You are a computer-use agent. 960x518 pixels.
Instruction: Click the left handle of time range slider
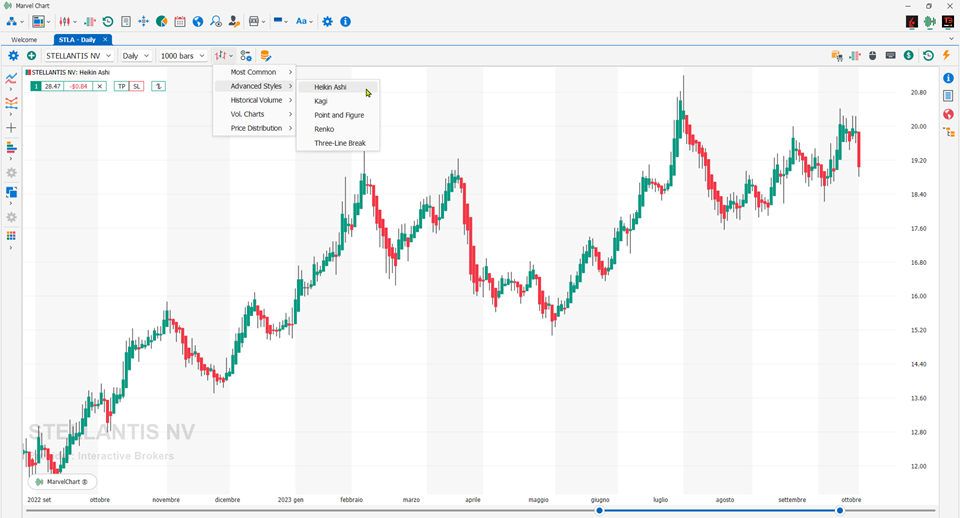[599, 511]
